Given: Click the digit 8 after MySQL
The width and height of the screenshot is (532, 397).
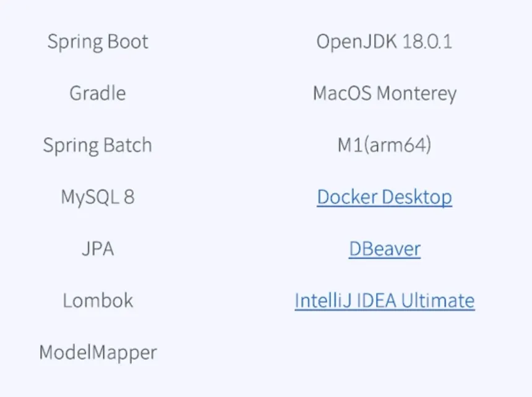Looking at the screenshot, I should pos(129,198).
